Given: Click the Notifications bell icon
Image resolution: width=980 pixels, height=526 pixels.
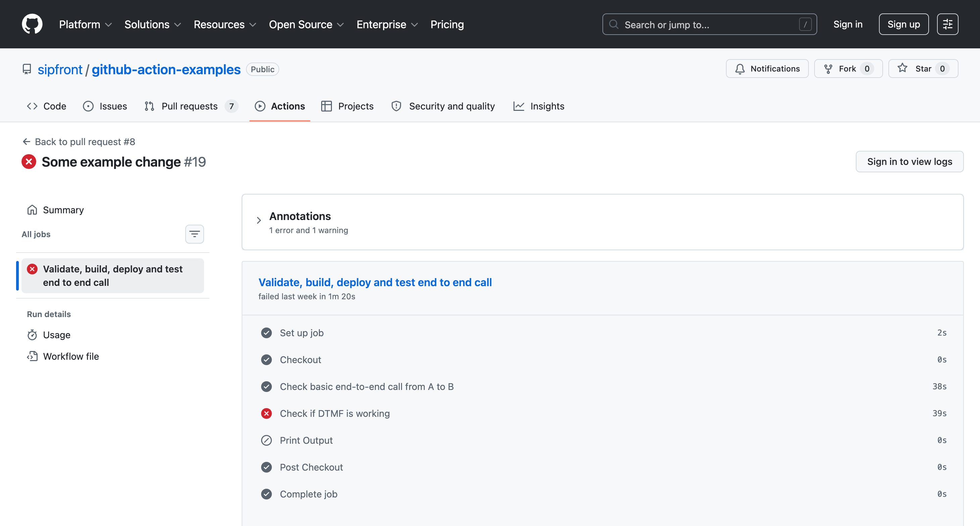Looking at the screenshot, I should 740,69.
